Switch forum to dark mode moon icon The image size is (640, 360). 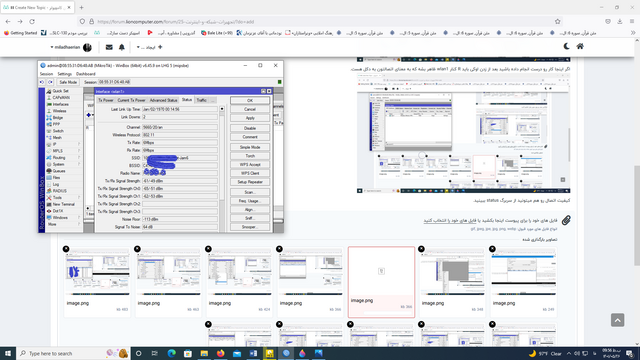[566, 47]
